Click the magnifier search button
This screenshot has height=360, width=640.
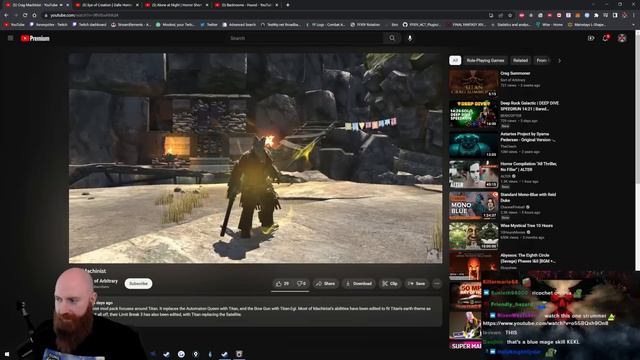click(392, 38)
